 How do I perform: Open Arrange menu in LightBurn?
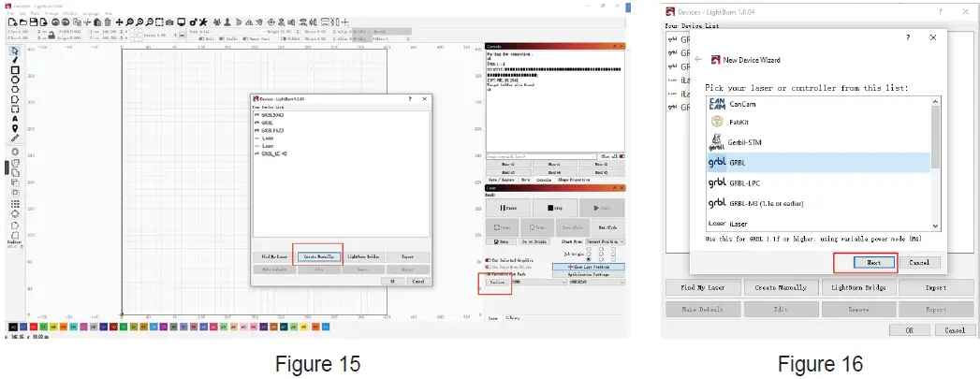pyautogui.click(x=51, y=13)
